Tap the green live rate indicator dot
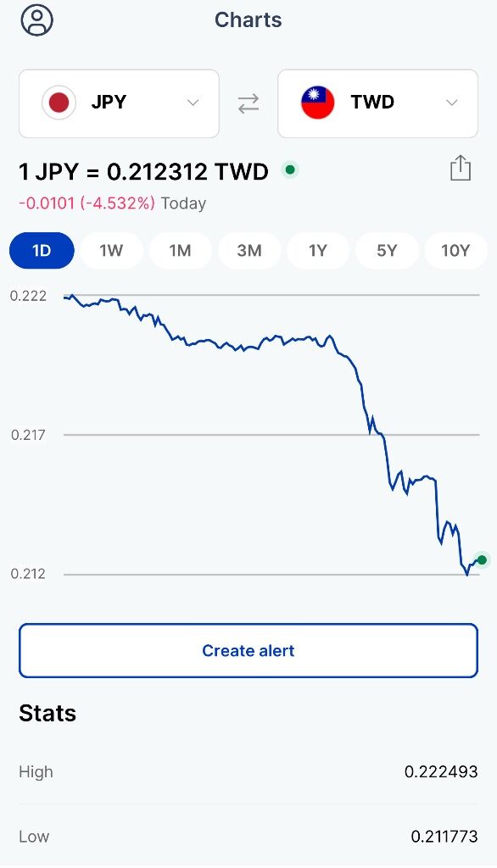This screenshot has height=868, width=497. coord(290,170)
